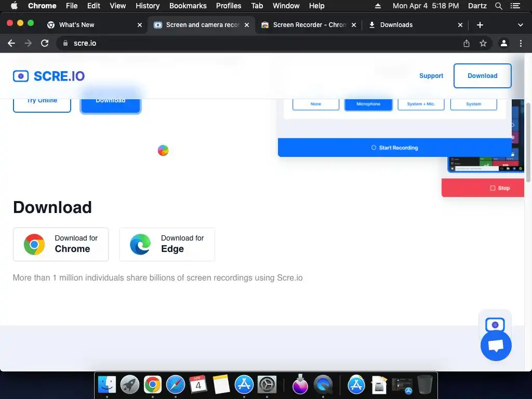Bookmark this page with star icon

[x=483, y=43]
